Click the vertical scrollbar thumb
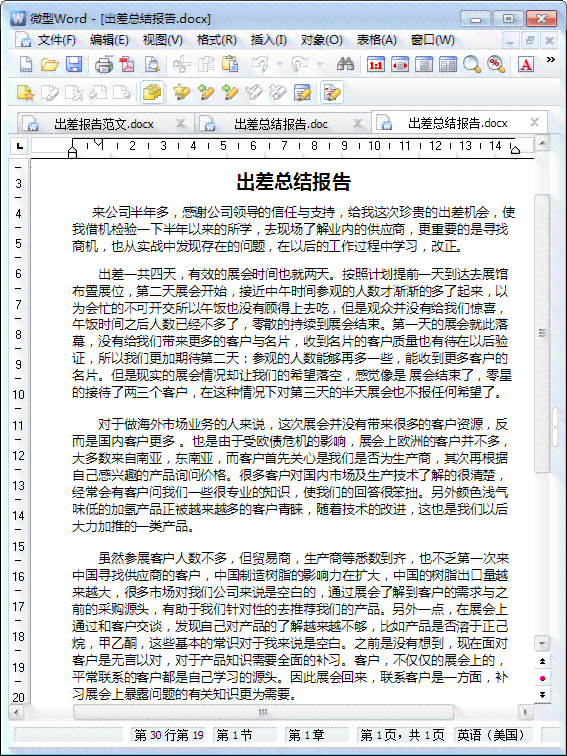The image size is (567, 756). point(542,334)
